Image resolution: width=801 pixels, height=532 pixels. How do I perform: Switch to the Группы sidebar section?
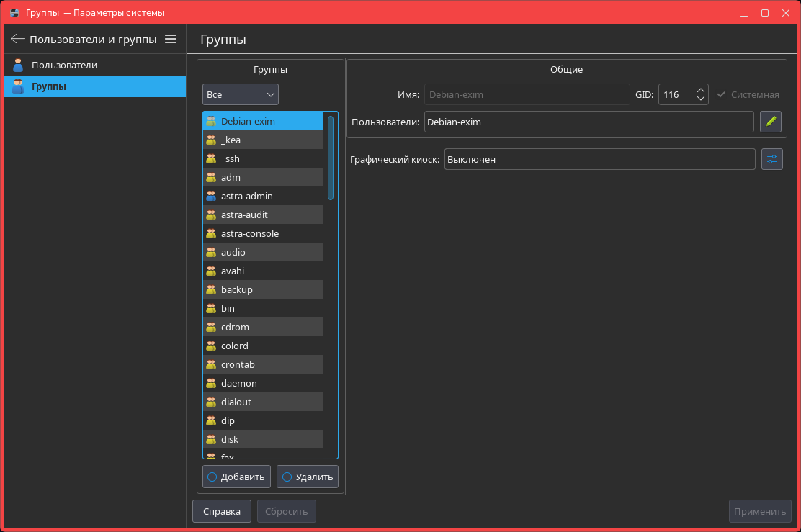click(49, 86)
